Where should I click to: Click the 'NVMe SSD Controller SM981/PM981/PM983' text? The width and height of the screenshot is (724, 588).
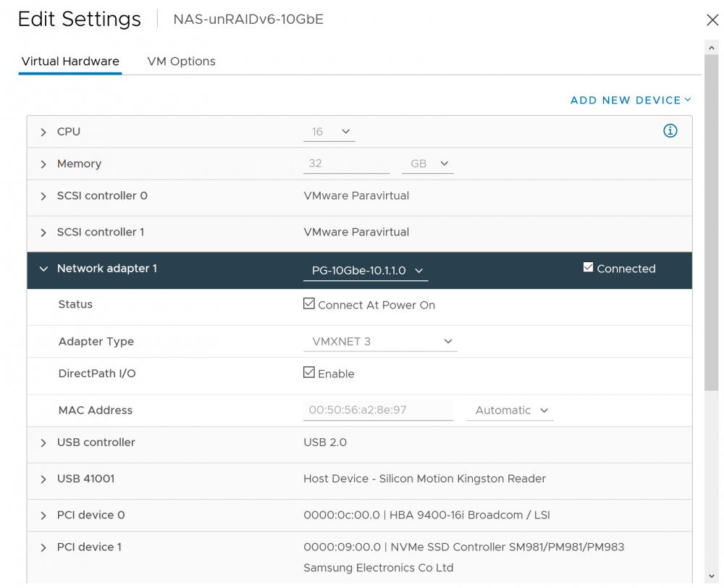(507, 547)
